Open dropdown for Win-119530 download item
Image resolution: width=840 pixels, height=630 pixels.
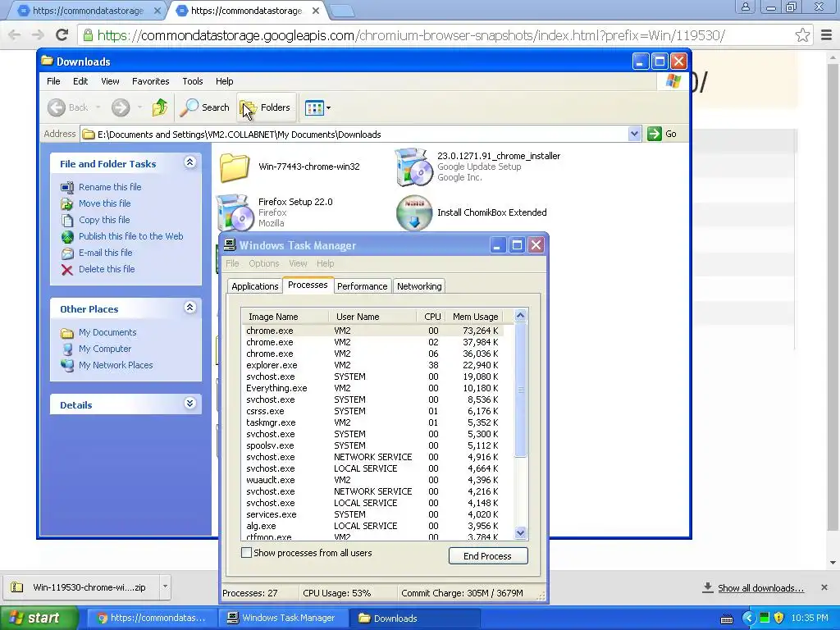[x=165, y=587]
